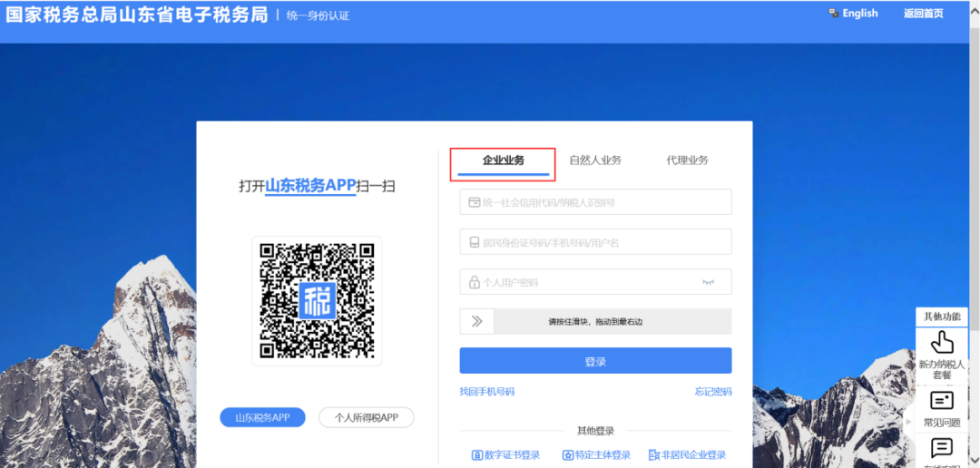Switch to the 自然人业务 tab
The height and width of the screenshot is (468, 980).
[x=595, y=161]
